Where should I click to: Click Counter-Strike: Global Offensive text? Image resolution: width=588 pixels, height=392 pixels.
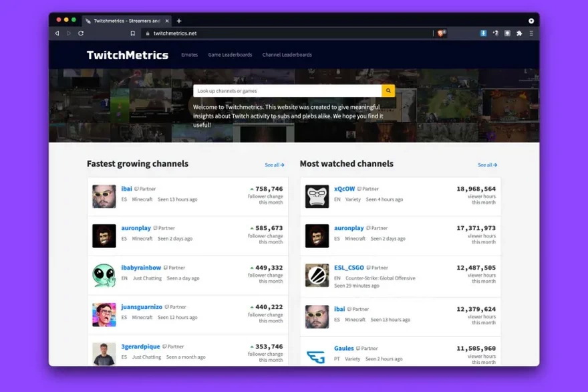pos(380,278)
